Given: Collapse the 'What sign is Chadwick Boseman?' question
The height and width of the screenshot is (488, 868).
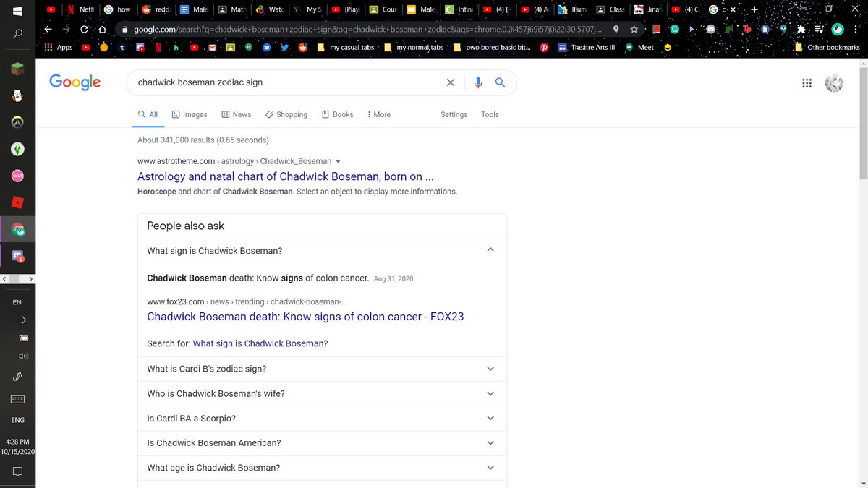Looking at the screenshot, I should point(490,249).
